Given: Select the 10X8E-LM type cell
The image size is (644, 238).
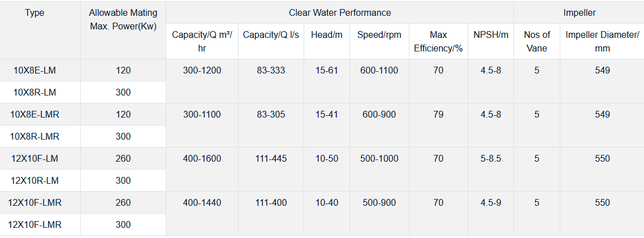Looking at the screenshot, I should pos(34,71).
